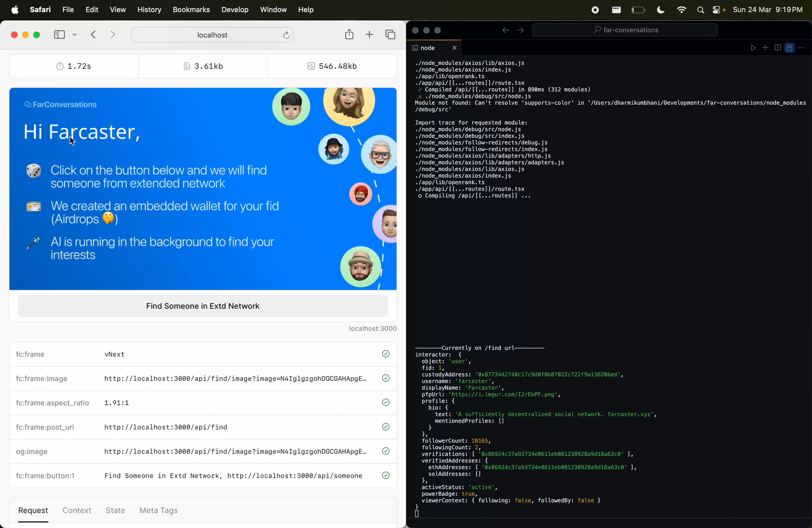The height and width of the screenshot is (528, 812).
Task: Switch to the Meta Tags tab
Action: point(158,511)
